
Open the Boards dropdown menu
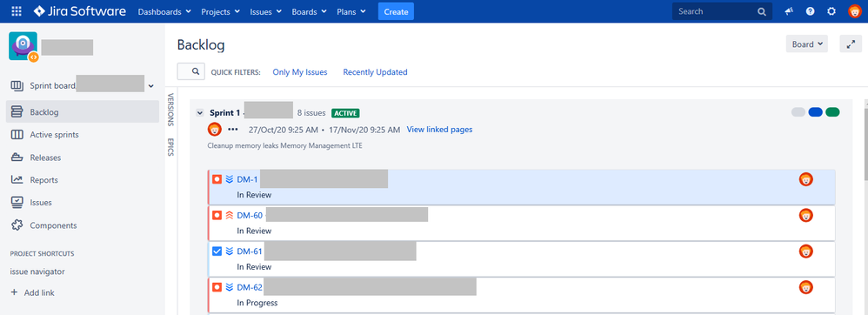(310, 11)
